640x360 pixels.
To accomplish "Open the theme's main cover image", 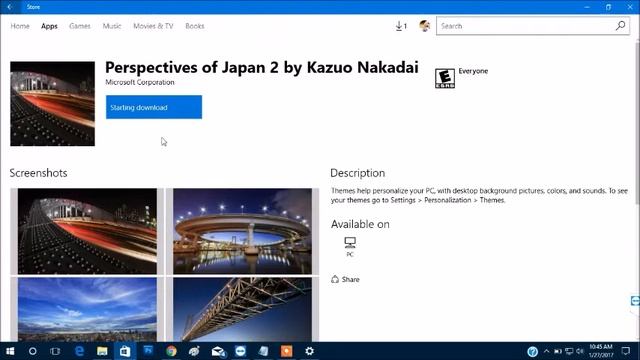I will [53, 104].
